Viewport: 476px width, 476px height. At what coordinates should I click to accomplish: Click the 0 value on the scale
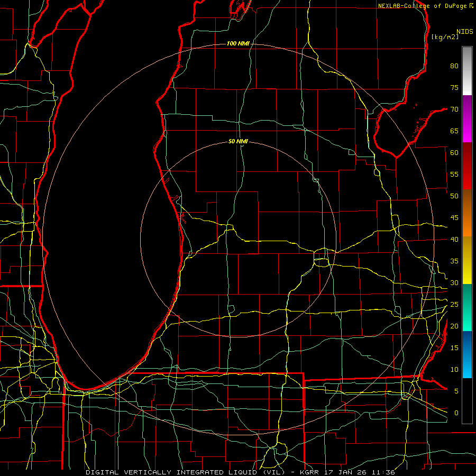[456, 413]
